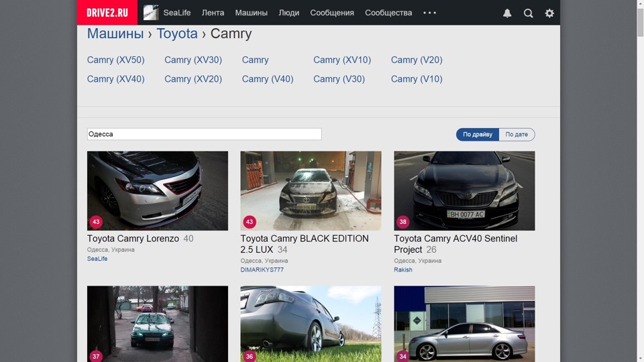644x362 pixels.
Task: Open Camry (XV40) generation link
Action: [116, 79]
